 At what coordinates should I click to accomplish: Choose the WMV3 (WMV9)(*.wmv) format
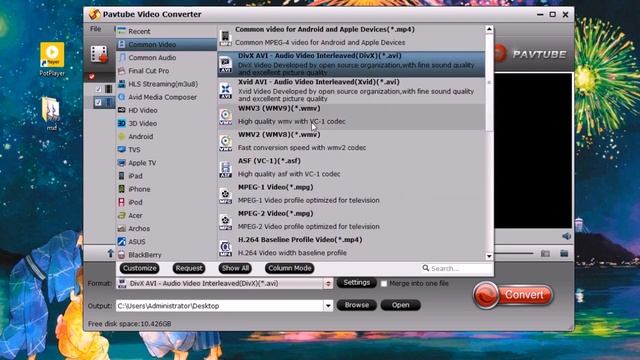tap(351, 117)
